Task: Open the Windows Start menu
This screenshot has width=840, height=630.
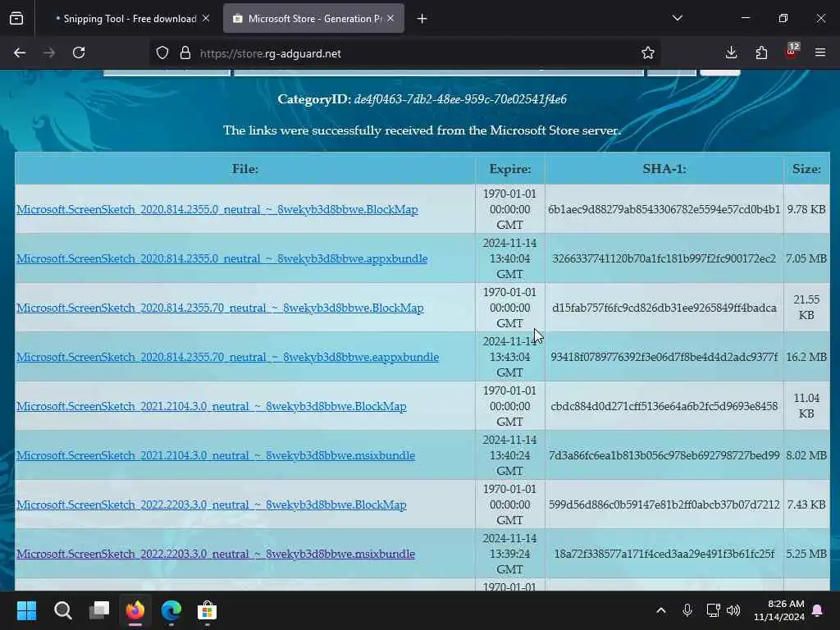Action: 26,610
